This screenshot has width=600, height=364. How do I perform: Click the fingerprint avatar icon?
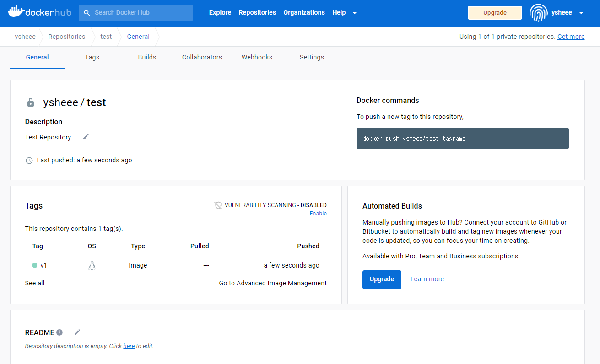pos(539,13)
